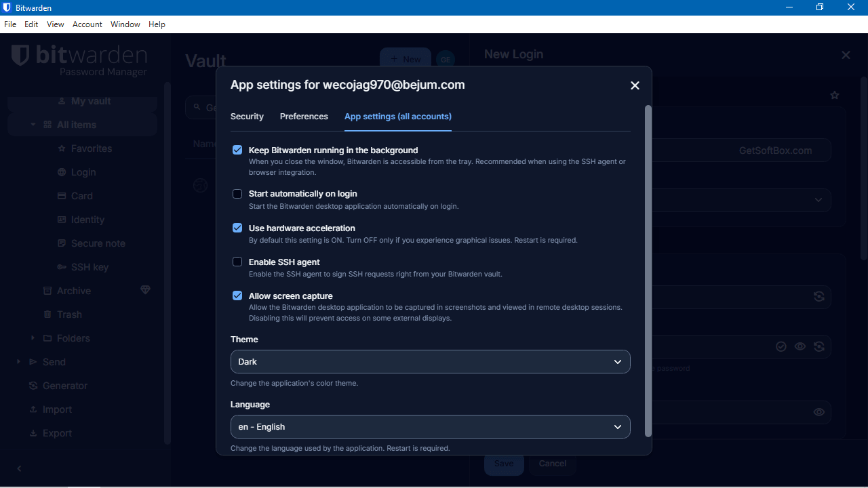Click the GE account avatar

click(446, 59)
